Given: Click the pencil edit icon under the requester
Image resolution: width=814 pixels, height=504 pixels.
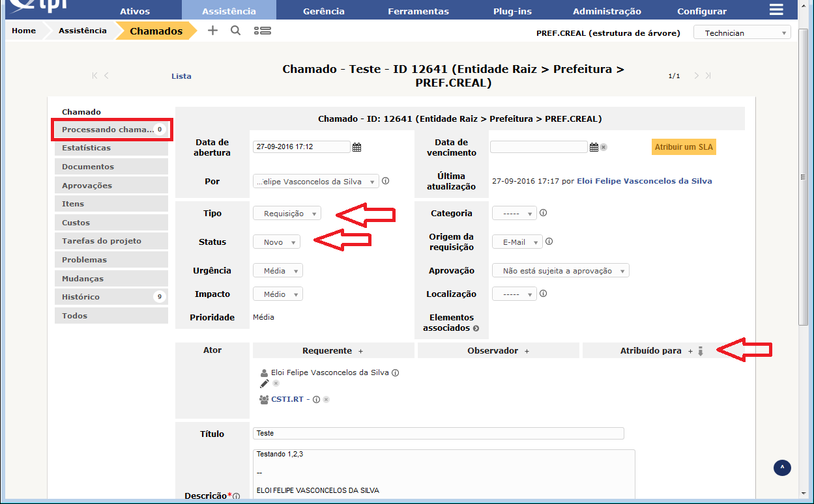Looking at the screenshot, I should point(264,384).
